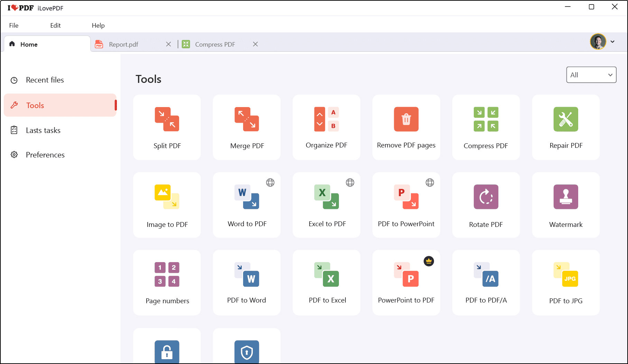
Task: Click the Remove PDF pages label
Action: tap(406, 145)
